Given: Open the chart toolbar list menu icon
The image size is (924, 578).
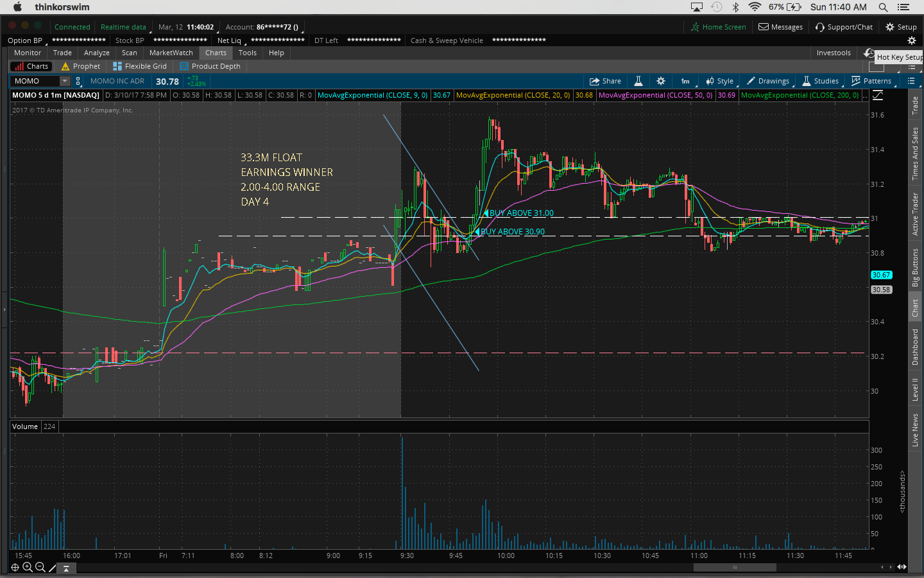Looking at the screenshot, I should [911, 81].
